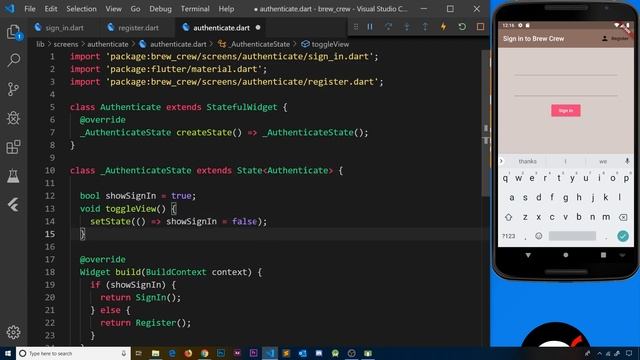Tap second text field in emulator
Image resolution: width=640 pixels, height=360 pixels.
pyautogui.click(x=566, y=89)
